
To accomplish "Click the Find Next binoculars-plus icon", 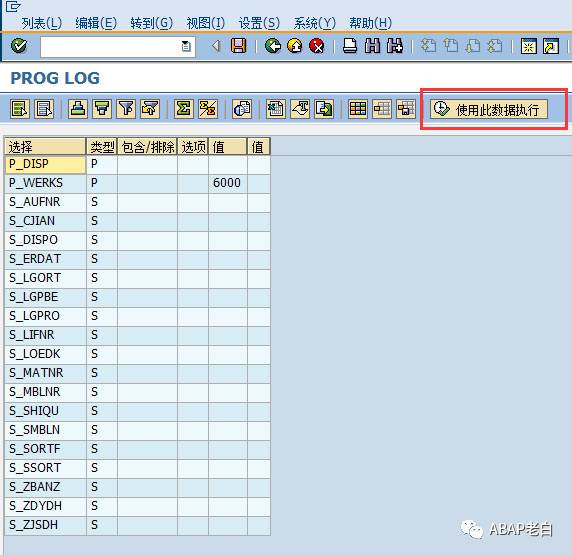I will click(395, 46).
